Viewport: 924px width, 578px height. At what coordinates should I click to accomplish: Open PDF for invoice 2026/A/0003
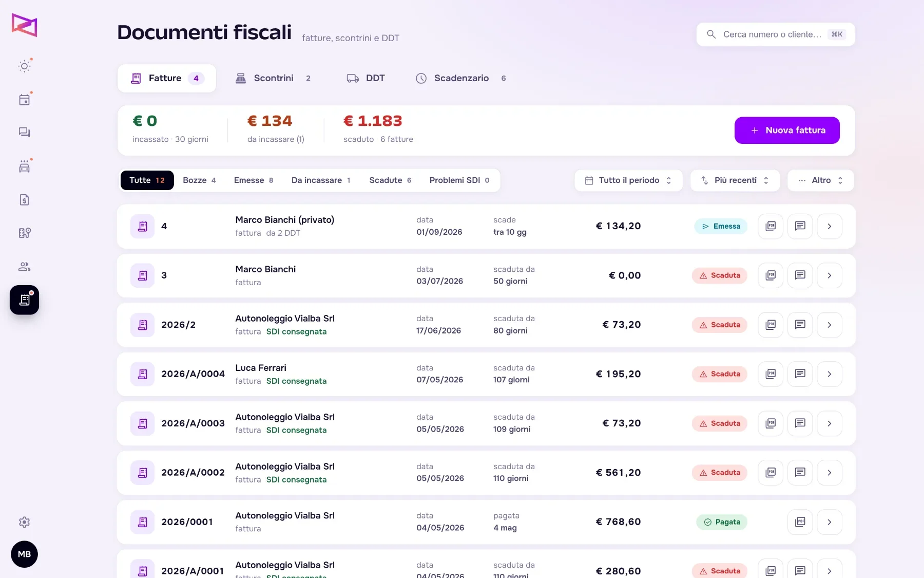771,424
